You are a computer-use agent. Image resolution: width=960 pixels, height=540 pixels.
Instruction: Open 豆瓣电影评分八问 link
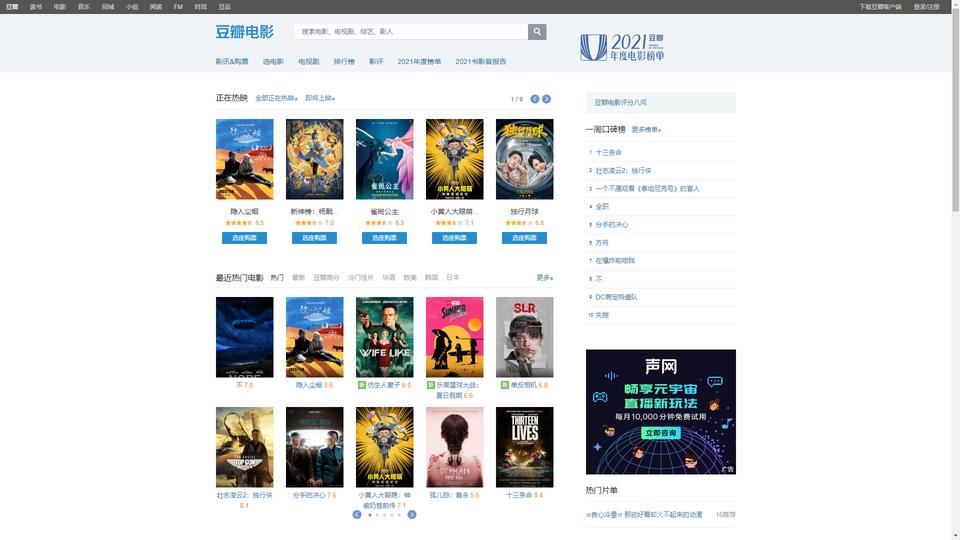coord(620,103)
